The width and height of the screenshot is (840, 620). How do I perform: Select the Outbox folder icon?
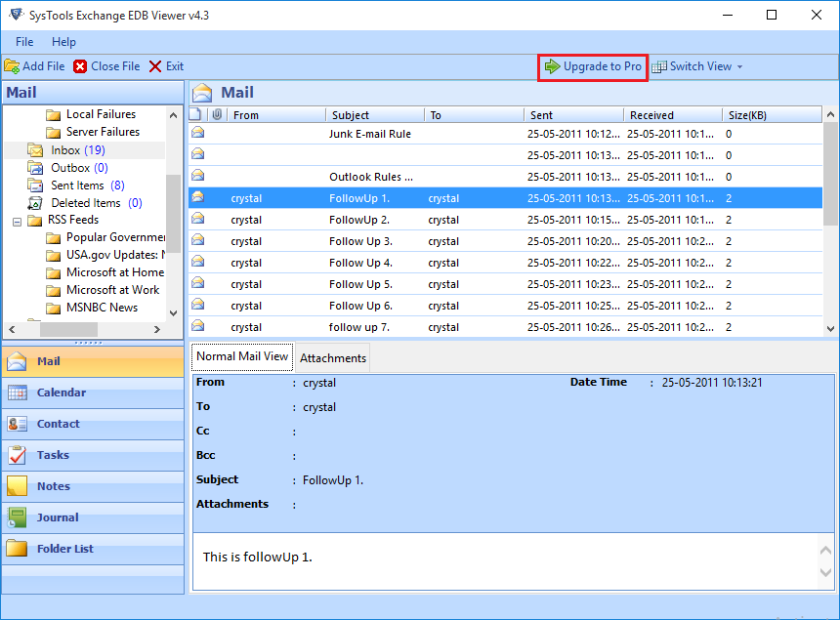point(35,168)
